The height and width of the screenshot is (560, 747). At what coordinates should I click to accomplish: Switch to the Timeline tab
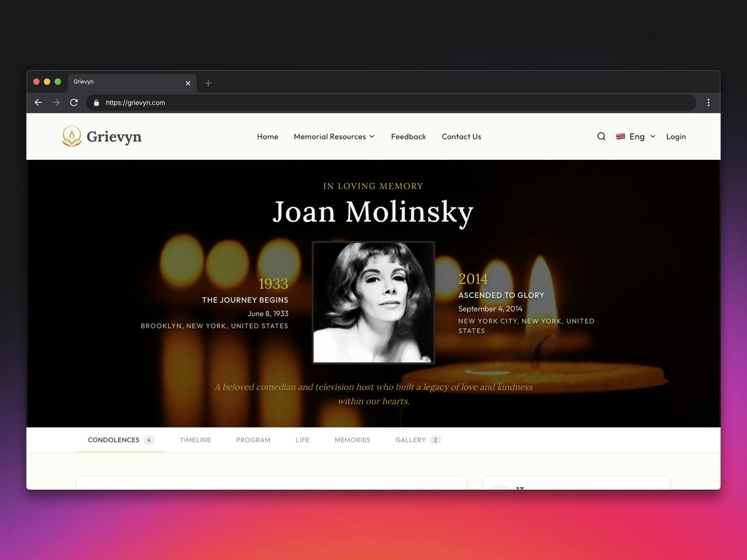click(195, 440)
